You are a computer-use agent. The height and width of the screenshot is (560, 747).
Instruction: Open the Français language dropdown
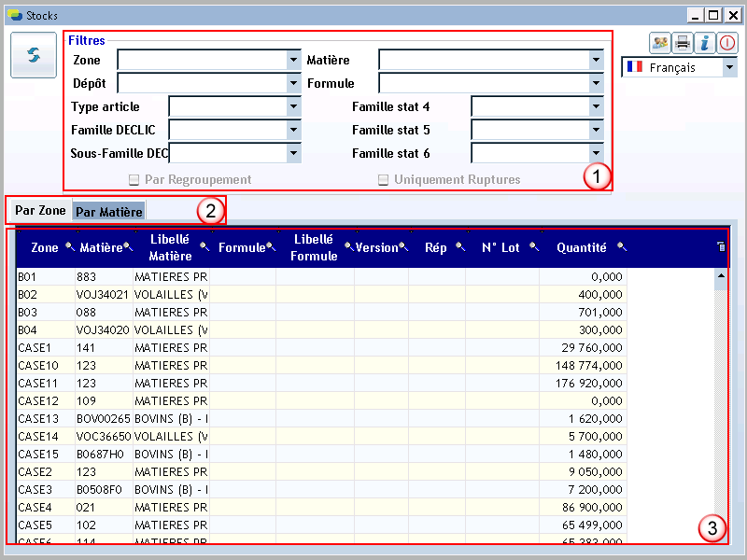tap(729, 67)
